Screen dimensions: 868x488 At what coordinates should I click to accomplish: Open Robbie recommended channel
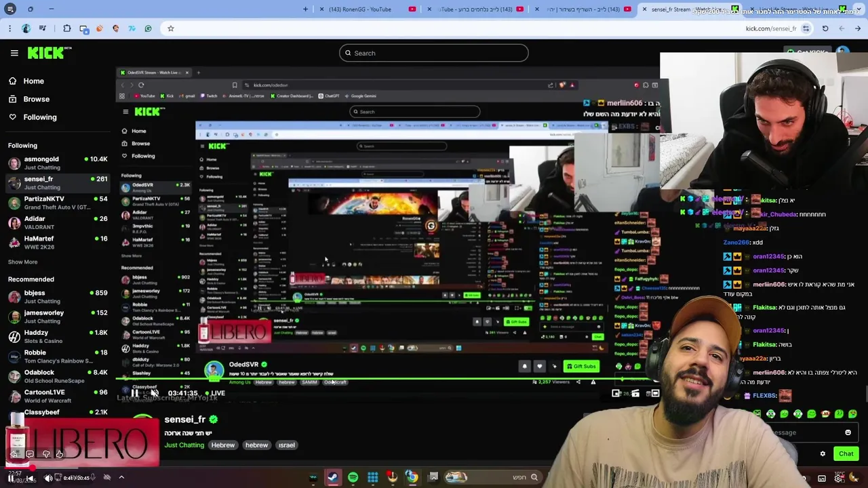(x=57, y=357)
